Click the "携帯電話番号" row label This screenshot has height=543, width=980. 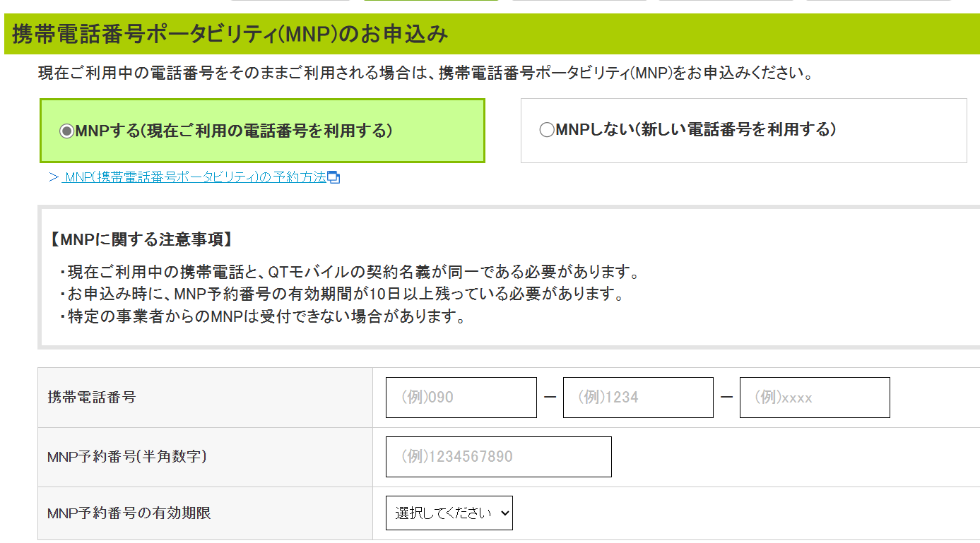pyautogui.click(x=91, y=398)
